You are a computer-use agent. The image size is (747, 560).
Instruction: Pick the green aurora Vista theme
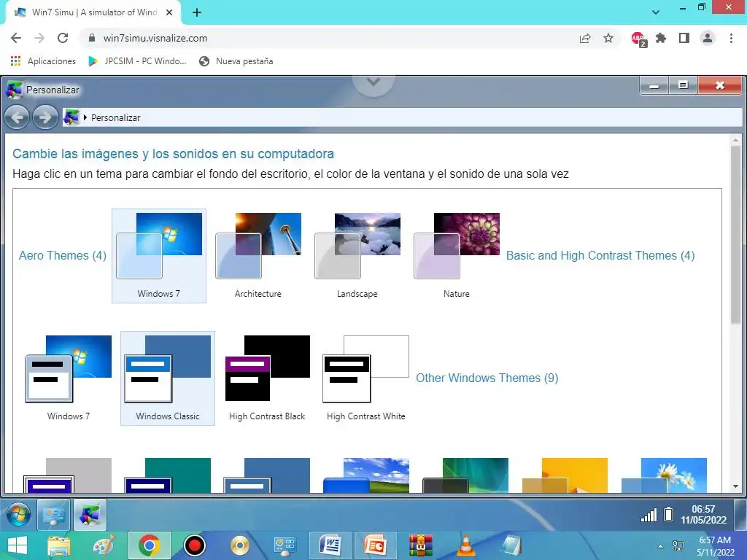[465, 475]
